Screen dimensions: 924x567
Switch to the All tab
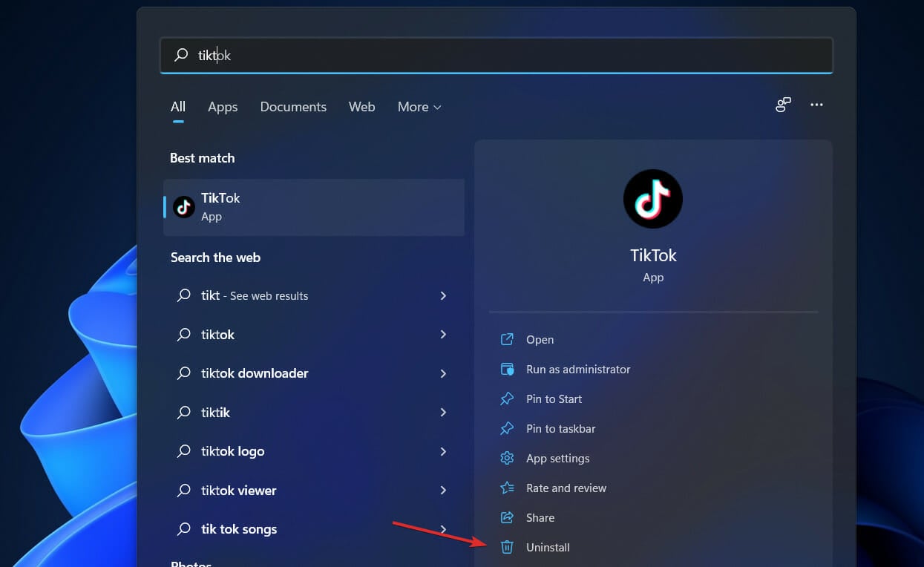[178, 107]
